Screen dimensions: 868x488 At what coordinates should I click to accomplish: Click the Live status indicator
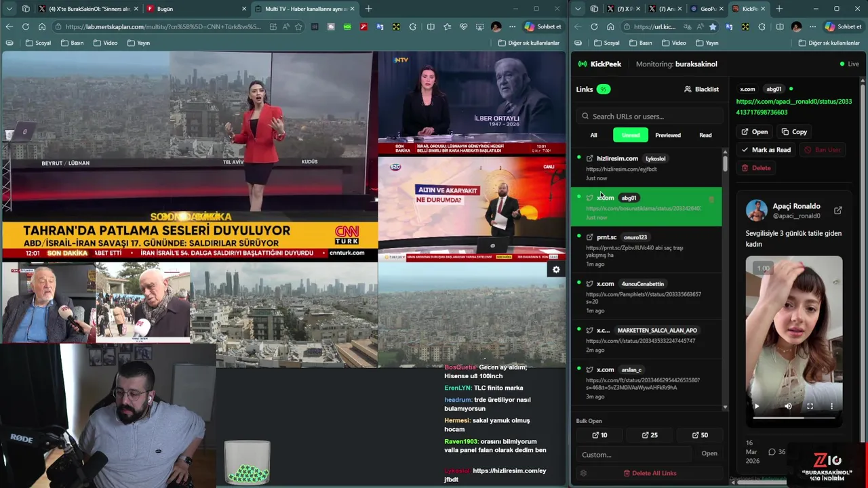click(850, 64)
